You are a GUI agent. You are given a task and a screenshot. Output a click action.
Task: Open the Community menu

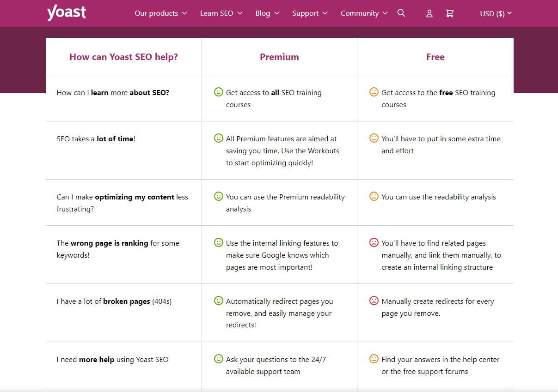pos(364,13)
